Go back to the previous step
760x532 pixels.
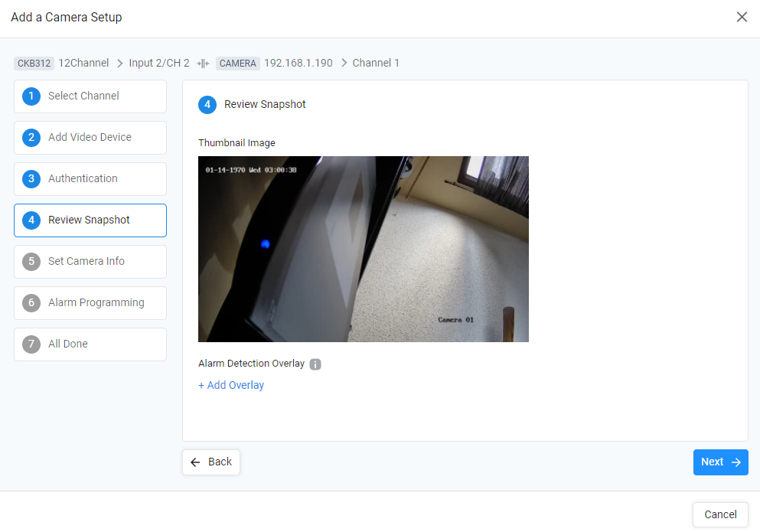coord(210,462)
